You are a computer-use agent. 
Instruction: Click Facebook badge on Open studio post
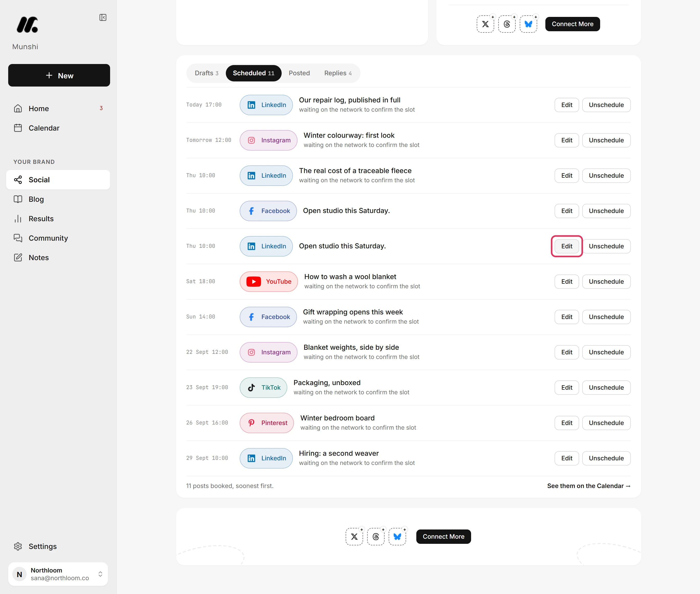click(268, 211)
